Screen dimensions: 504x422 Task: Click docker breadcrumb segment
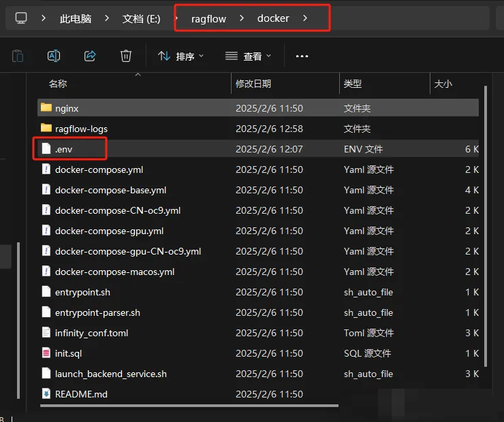(273, 18)
